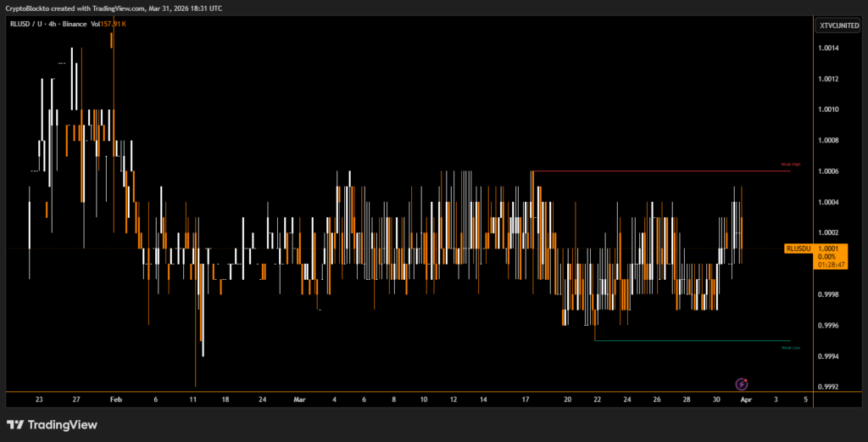Image resolution: width=868 pixels, height=442 pixels.
Task: Click the Feb date on time axis
Action: tap(116, 398)
